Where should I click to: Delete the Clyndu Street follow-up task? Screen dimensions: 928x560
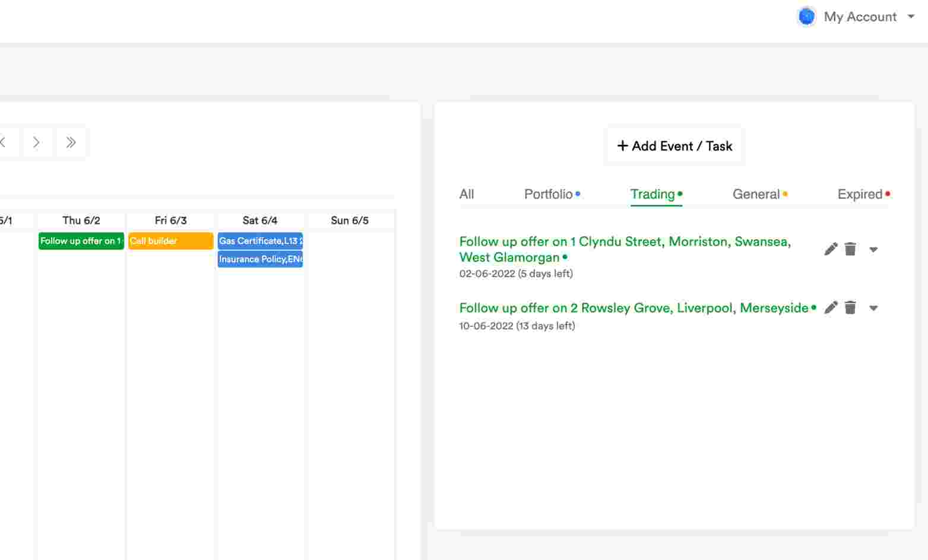point(850,249)
